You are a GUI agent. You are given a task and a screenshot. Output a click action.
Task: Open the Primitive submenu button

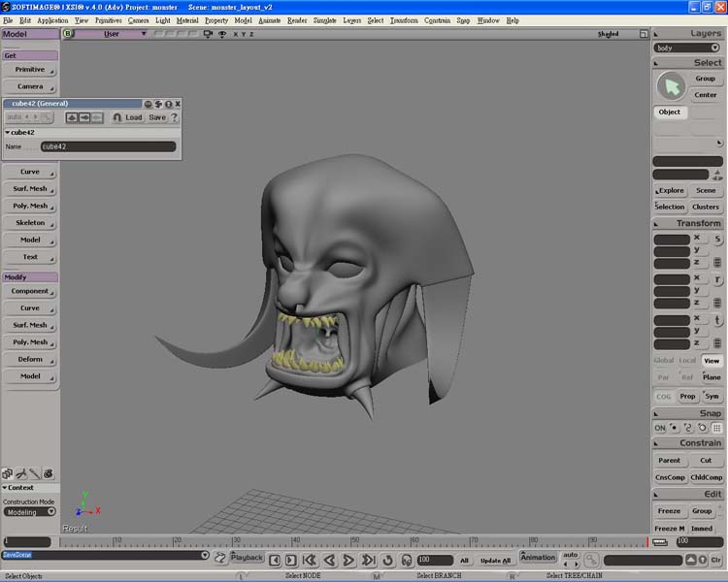pos(31,70)
